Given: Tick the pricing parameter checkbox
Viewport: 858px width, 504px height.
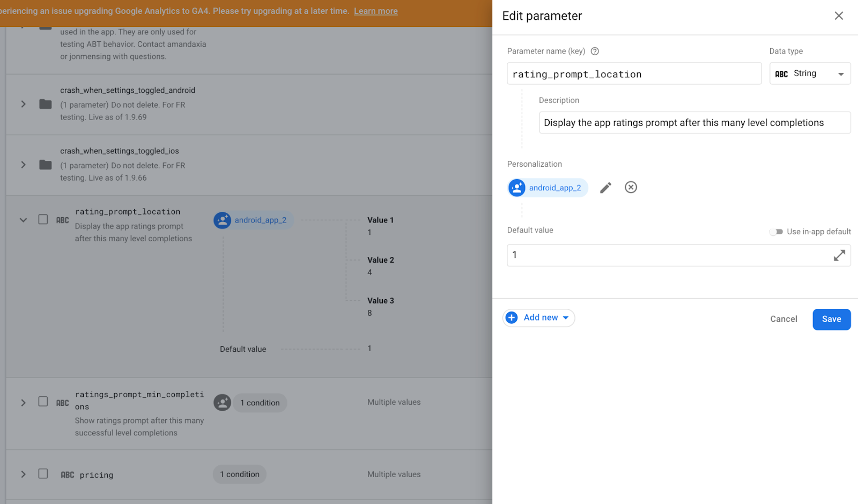Looking at the screenshot, I should tap(43, 474).
